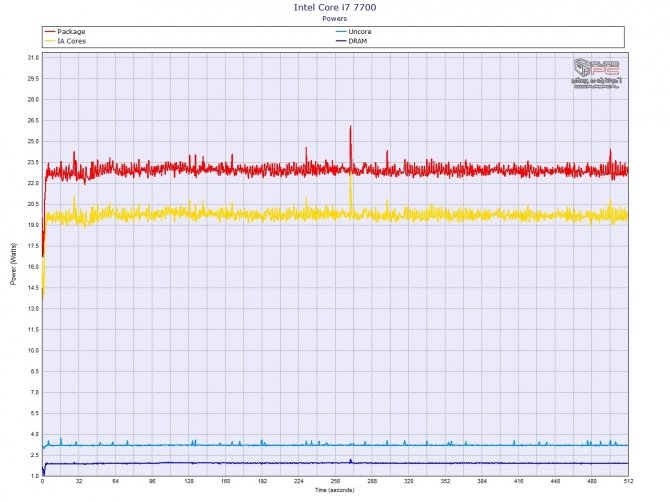Click the red Package legend line swatch
Screen dimensions: 670x502
click(50, 32)
